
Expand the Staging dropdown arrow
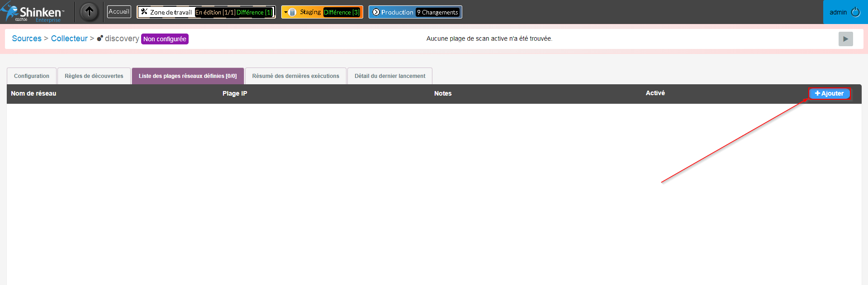[286, 12]
